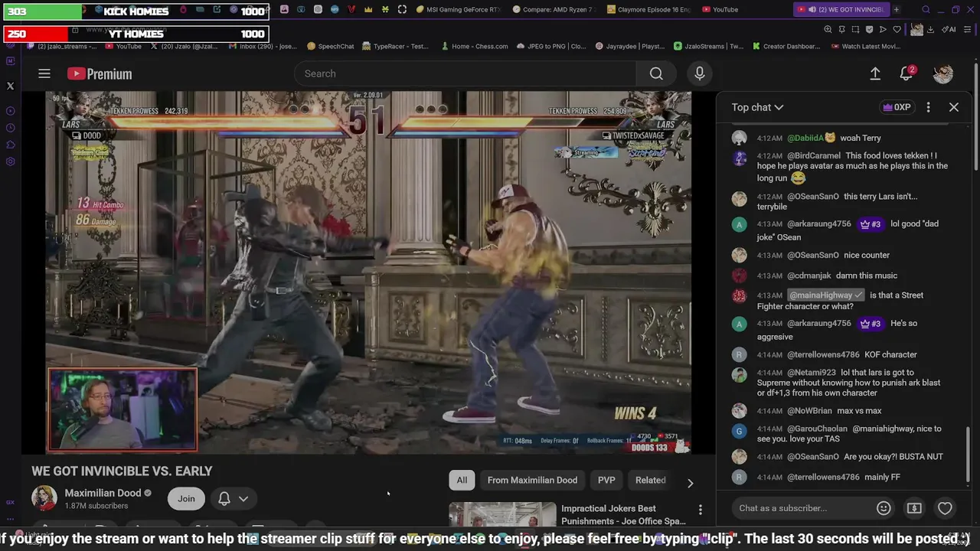Open the browser tab search icon

pos(926,9)
